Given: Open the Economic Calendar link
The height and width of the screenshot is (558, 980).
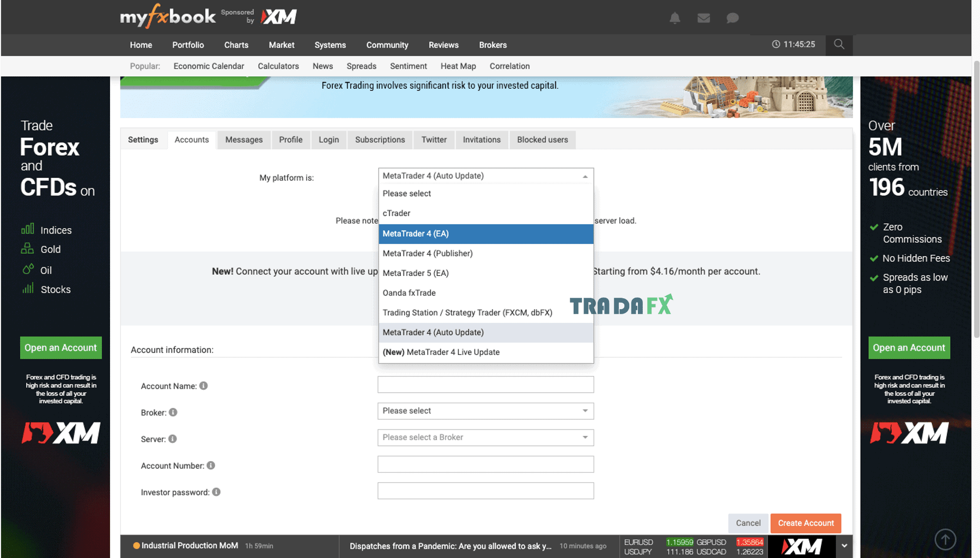Looking at the screenshot, I should tap(209, 66).
